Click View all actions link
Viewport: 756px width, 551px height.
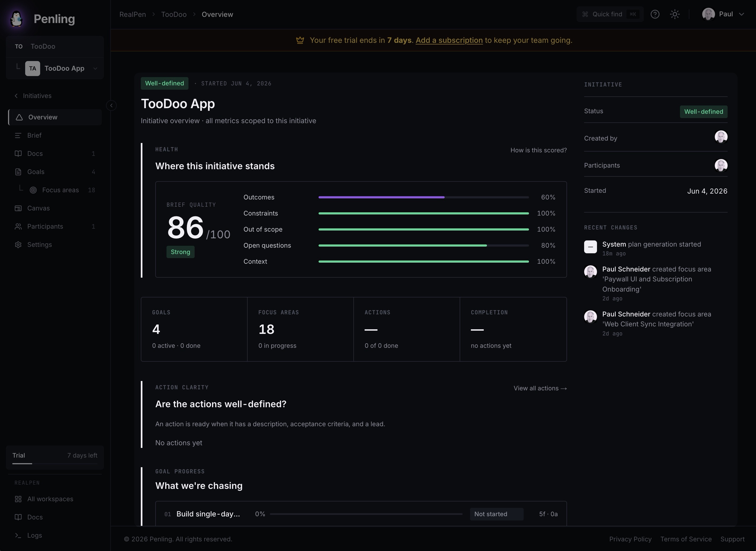click(x=540, y=388)
